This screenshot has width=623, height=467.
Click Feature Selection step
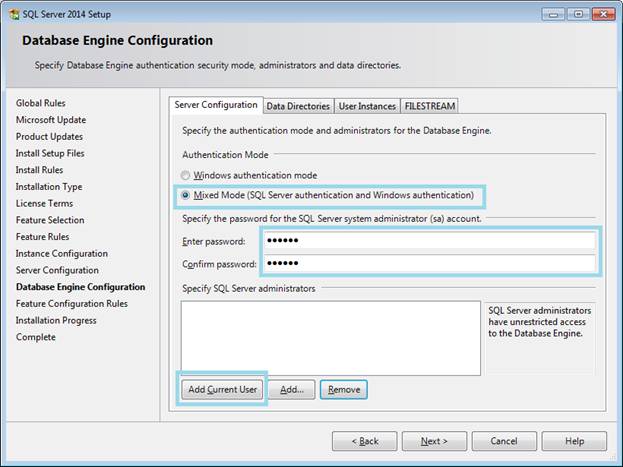pyautogui.click(x=50, y=220)
